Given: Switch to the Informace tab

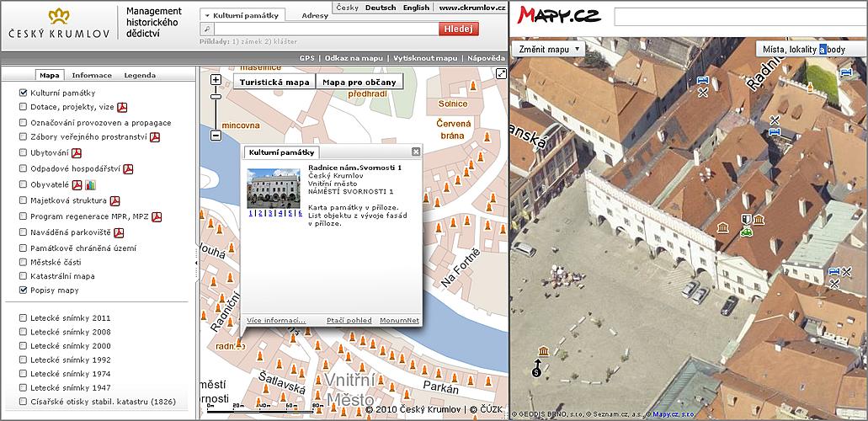Looking at the screenshot, I should [x=92, y=75].
